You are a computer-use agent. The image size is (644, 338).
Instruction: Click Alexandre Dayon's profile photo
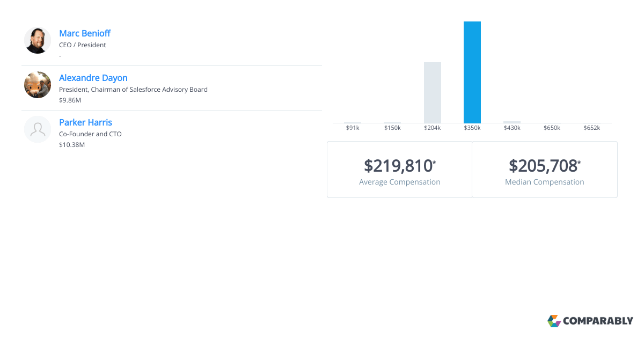pos(38,85)
